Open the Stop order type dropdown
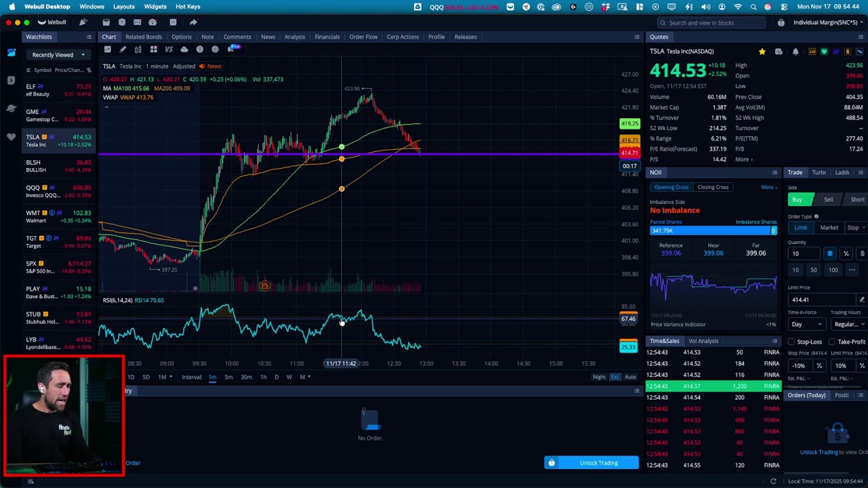This screenshot has height=488, width=868. (x=856, y=228)
